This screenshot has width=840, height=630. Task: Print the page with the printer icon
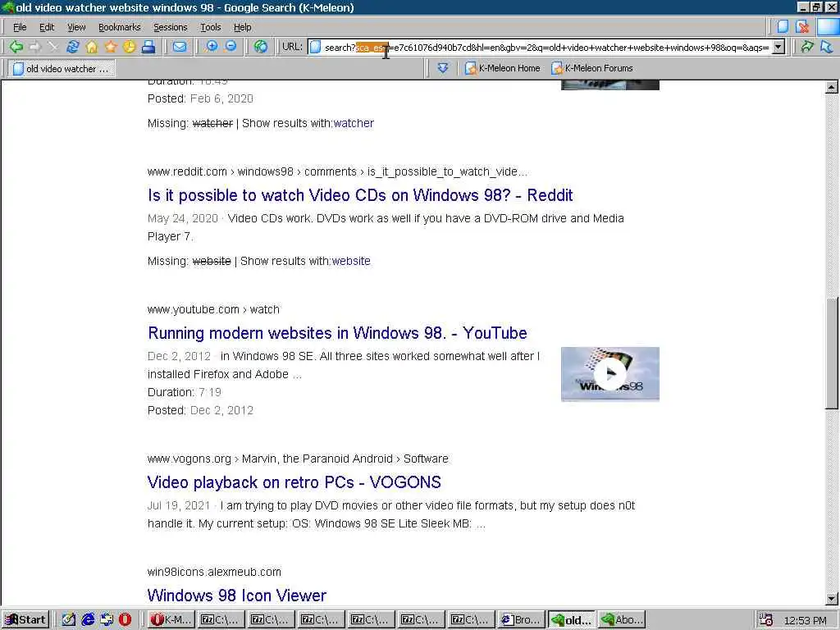coord(148,47)
